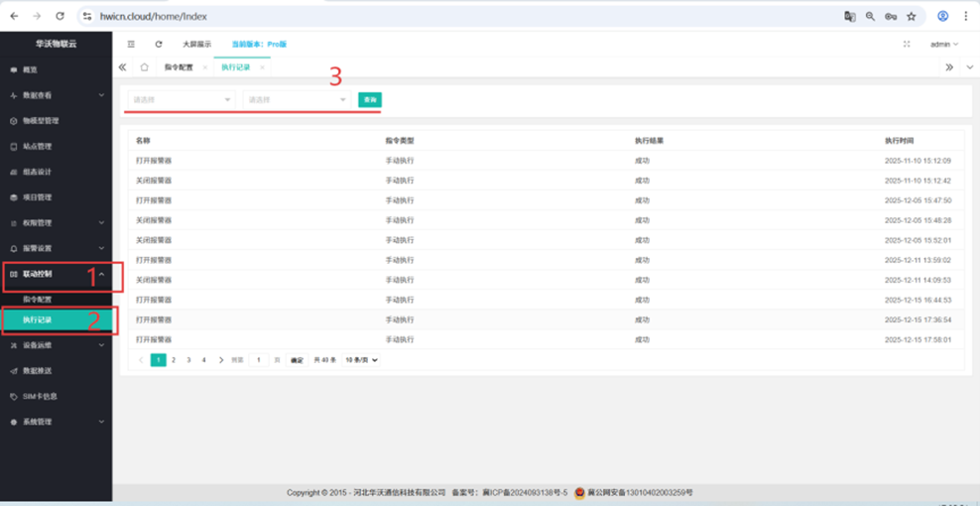Click the browser translate page icon
The height and width of the screenshot is (506, 980).
click(x=850, y=17)
